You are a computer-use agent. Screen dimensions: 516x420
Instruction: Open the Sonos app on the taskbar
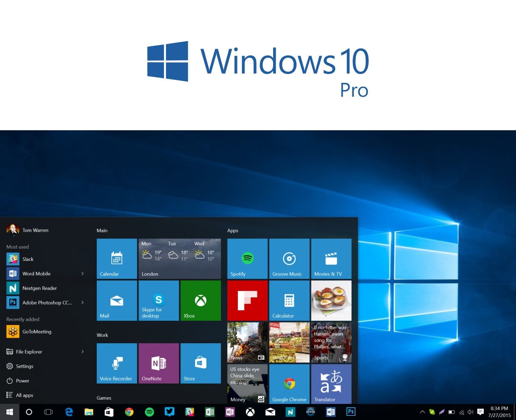pos(310,412)
